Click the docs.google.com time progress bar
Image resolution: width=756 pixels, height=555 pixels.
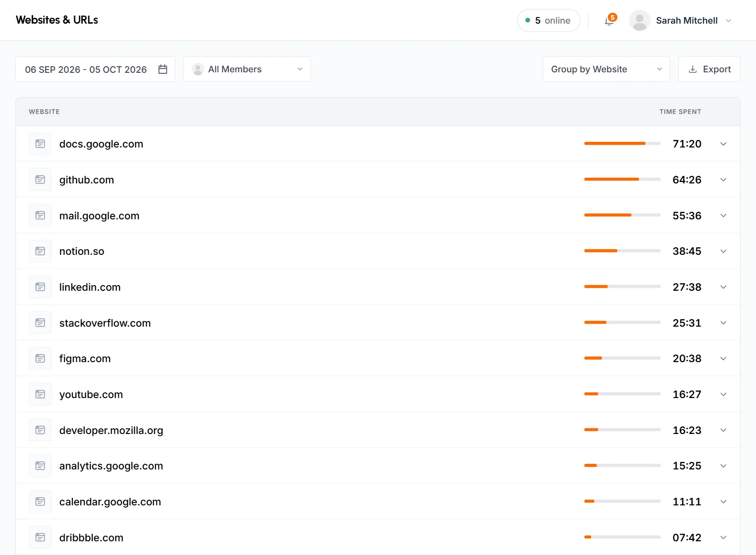click(622, 143)
